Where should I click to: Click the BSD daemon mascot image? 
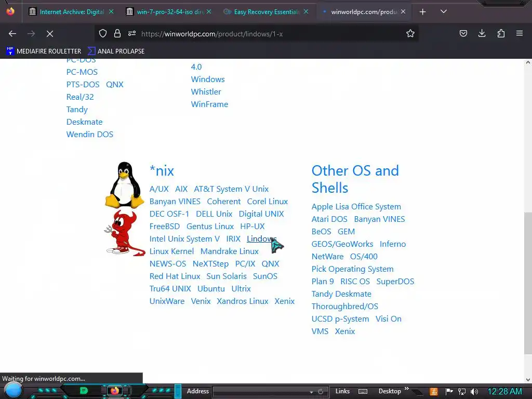[125, 233]
